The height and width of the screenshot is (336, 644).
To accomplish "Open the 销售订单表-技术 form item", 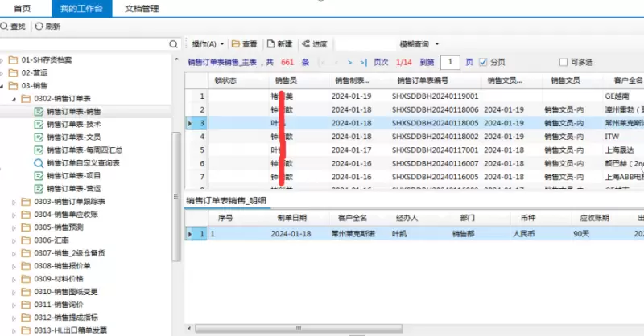I will tap(39, 125).
